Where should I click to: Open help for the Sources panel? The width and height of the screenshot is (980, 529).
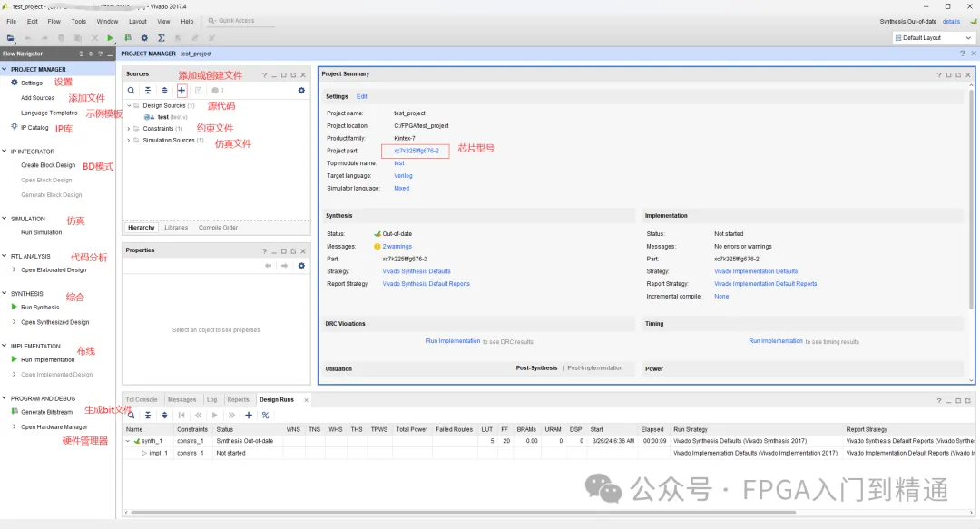pyautogui.click(x=264, y=75)
